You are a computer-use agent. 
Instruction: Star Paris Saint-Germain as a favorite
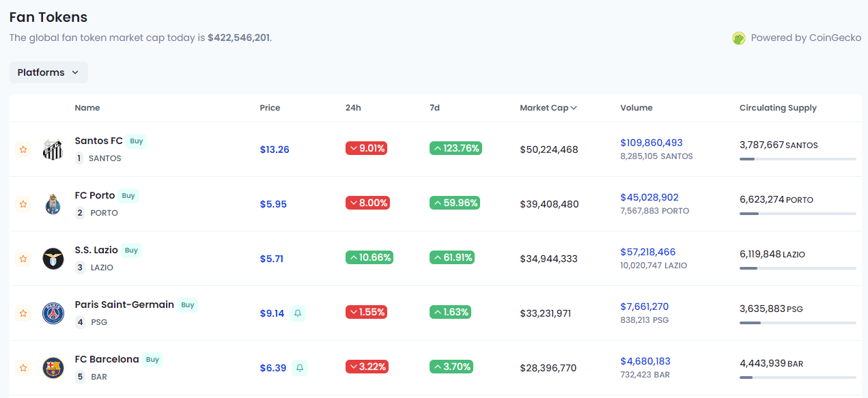coord(23,313)
